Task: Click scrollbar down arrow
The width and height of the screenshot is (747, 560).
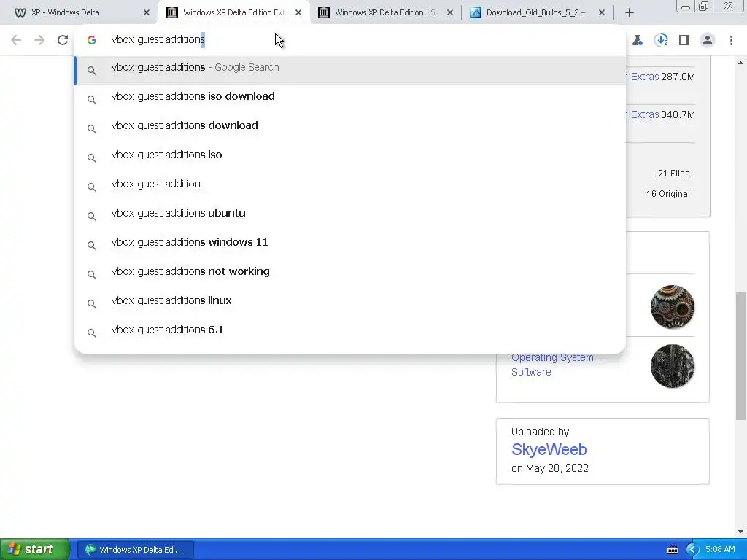Action: coord(740,532)
